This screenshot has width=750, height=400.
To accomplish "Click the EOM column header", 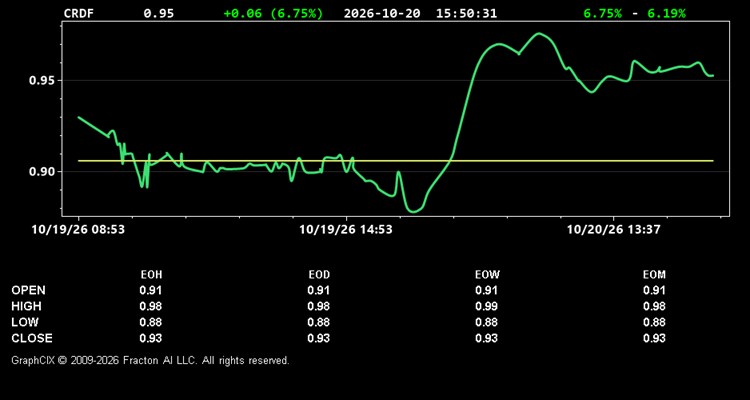I will [x=654, y=275].
